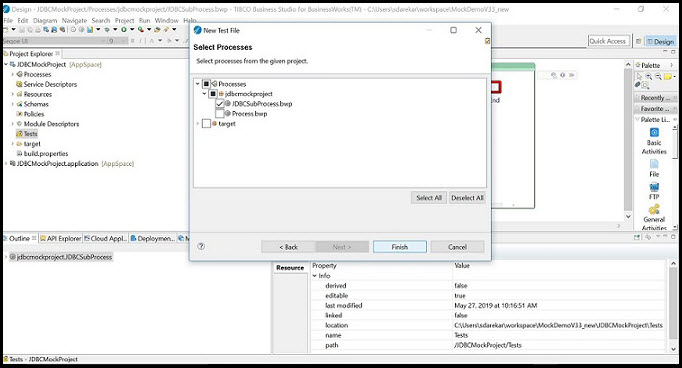This screenshot has height=368, width=682.
Task: Open the Basic Activities palette group
Action: pos(654,141)
